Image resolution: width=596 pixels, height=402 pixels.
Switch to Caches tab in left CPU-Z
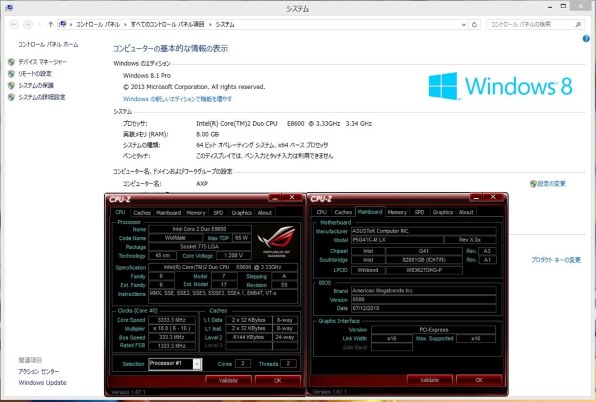click(142, 213)
